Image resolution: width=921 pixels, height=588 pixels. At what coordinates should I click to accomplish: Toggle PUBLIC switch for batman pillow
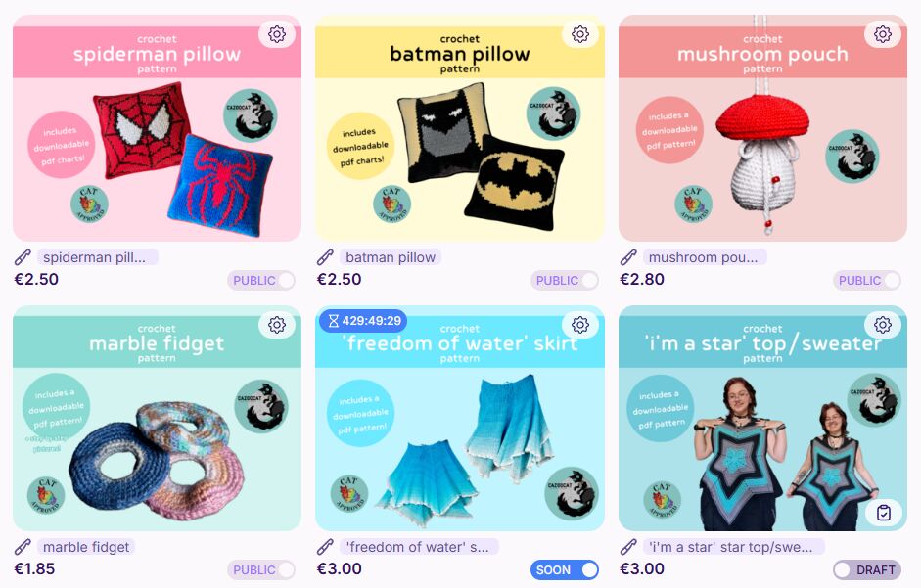[x=565, y=280]
